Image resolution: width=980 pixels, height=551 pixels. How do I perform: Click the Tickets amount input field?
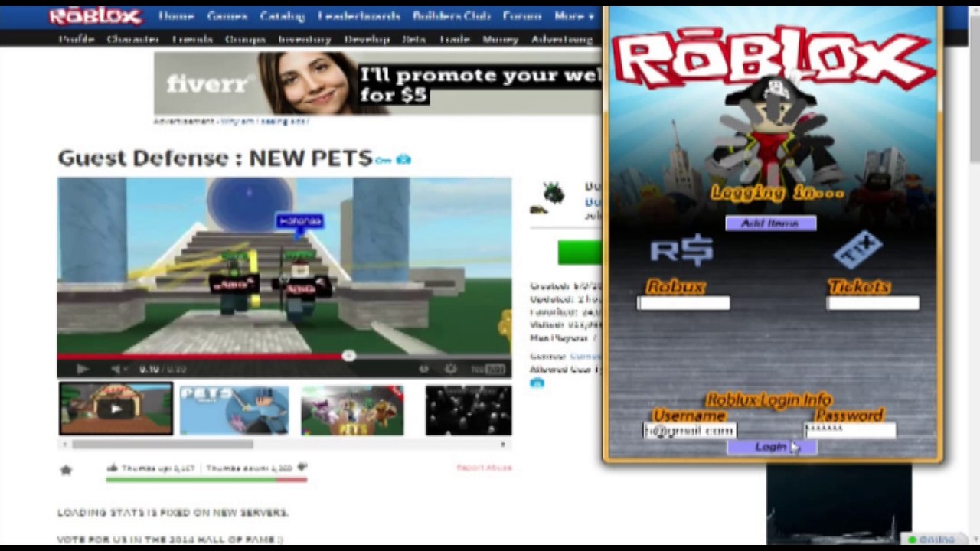[x=873, y=303]
